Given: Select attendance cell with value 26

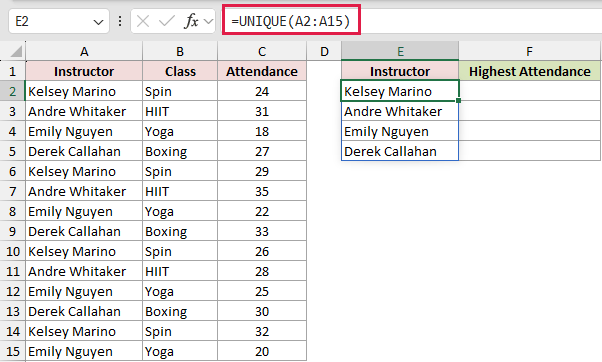Looking at the screenshot, I should click(262, 251).
